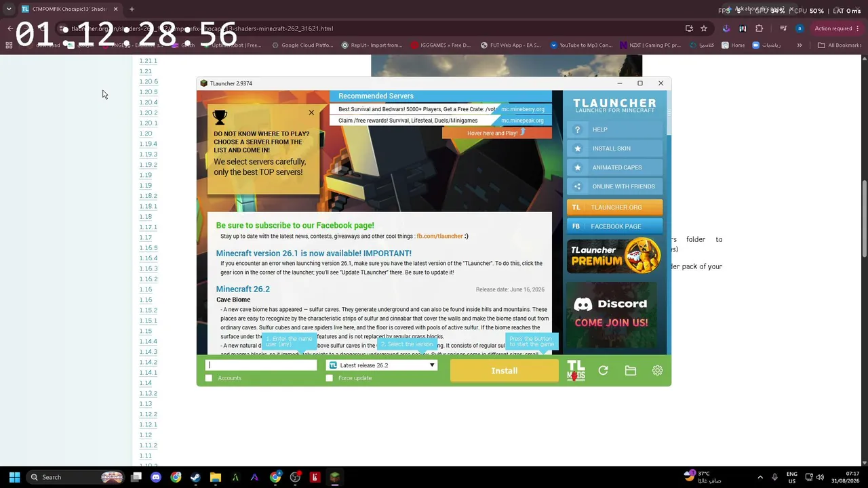Image resolution: width=868 pixels, height=488 pixels.
Task: Select the CTMPOMFIX Chocapic13 Shaders browser tab
Action: click(69, 9)
